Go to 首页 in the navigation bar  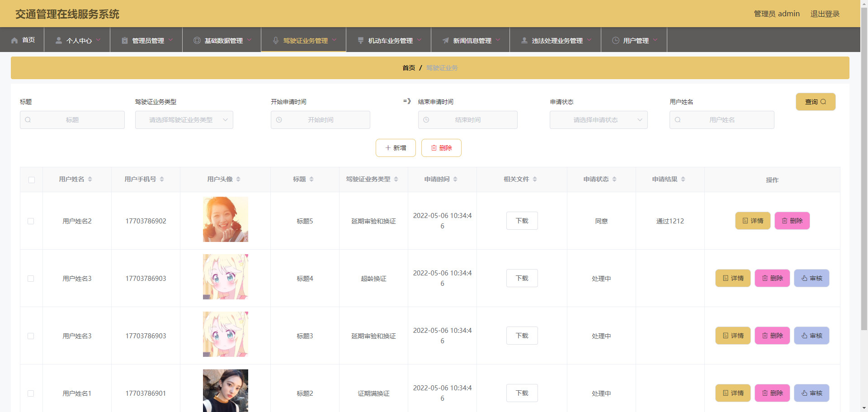coord(22,40)
